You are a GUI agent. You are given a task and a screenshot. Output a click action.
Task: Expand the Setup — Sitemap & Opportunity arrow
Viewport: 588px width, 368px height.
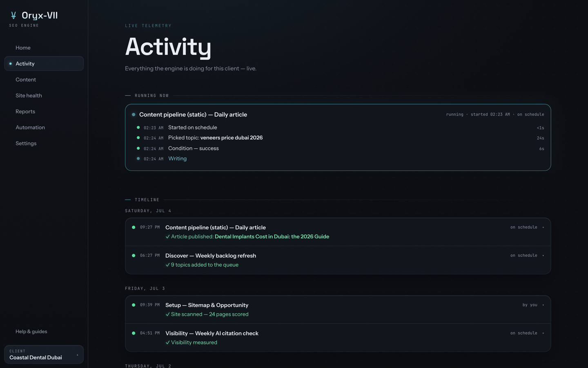coord(543,305)
